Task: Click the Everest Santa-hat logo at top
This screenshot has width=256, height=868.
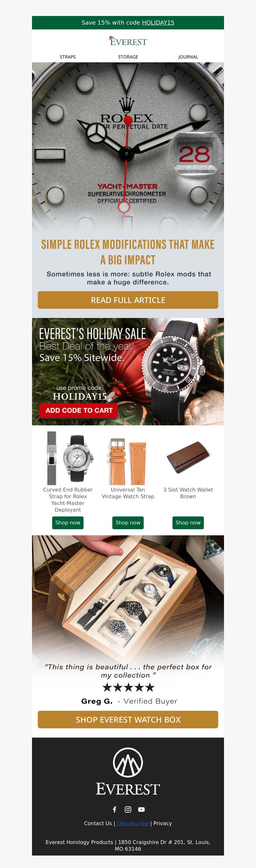Action: click(128, 41)
